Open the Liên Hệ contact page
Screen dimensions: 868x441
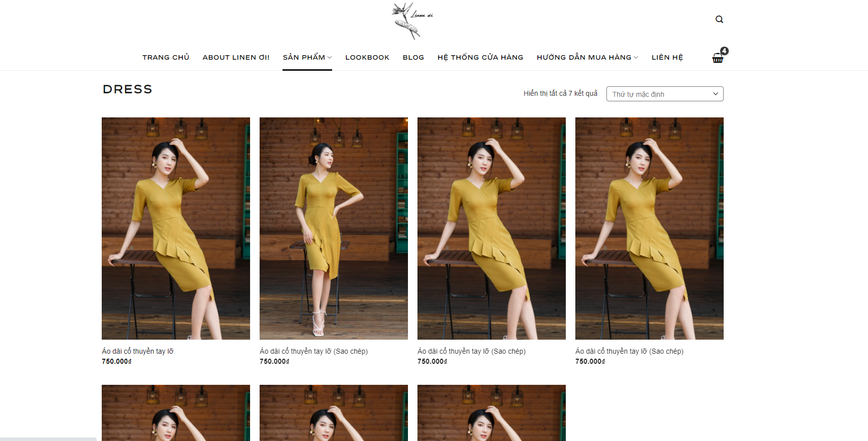[x=667, y=58]
